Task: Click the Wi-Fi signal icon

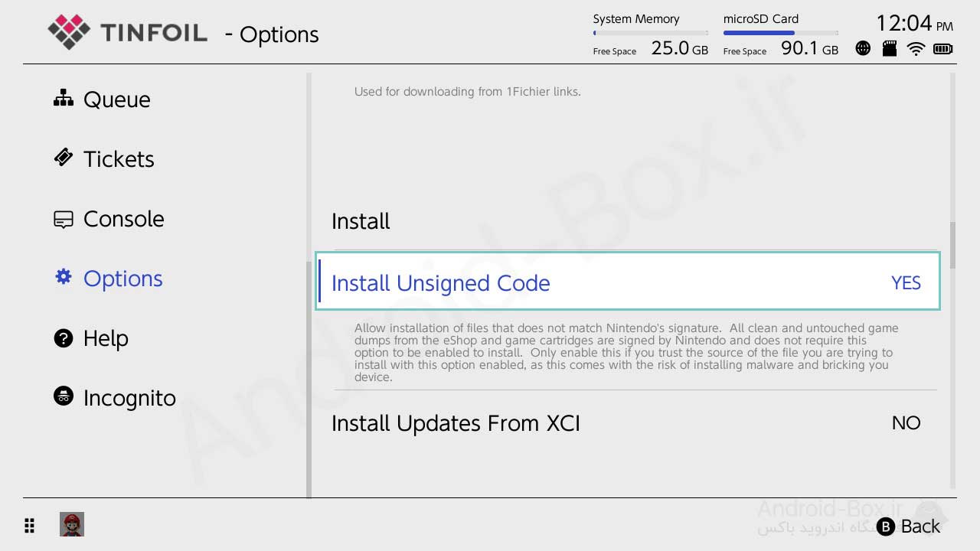Action: 916,49
